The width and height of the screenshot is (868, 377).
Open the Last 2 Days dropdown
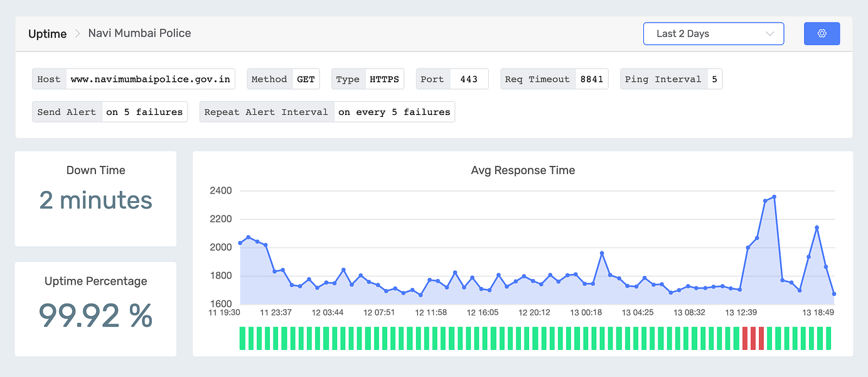[714, 34]
